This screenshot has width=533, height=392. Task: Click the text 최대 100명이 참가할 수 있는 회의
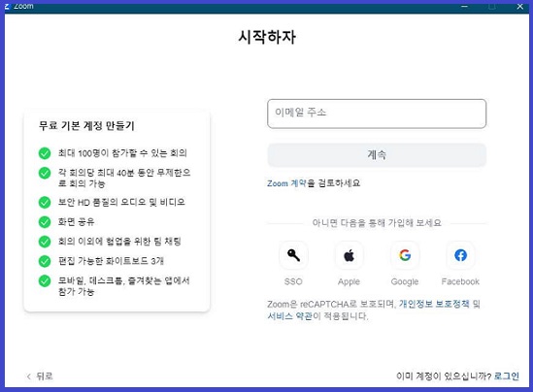click(122, 153)
